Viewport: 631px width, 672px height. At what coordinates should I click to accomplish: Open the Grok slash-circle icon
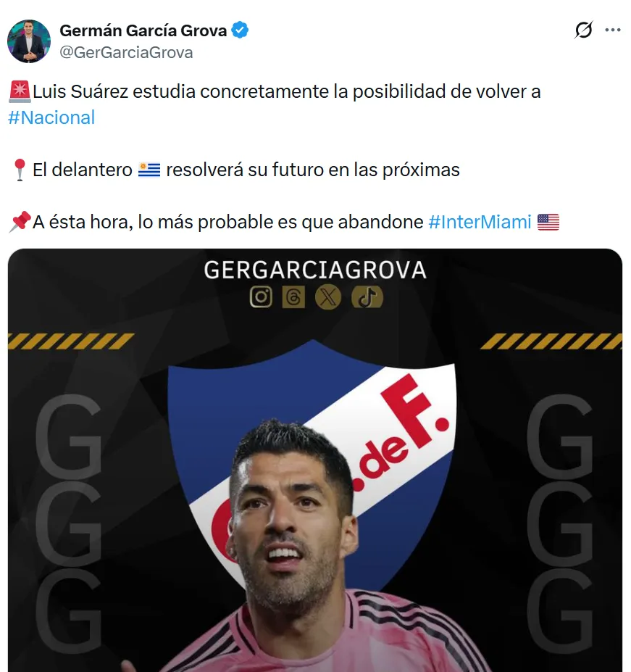pyautogui.click(x=583, y=30)
